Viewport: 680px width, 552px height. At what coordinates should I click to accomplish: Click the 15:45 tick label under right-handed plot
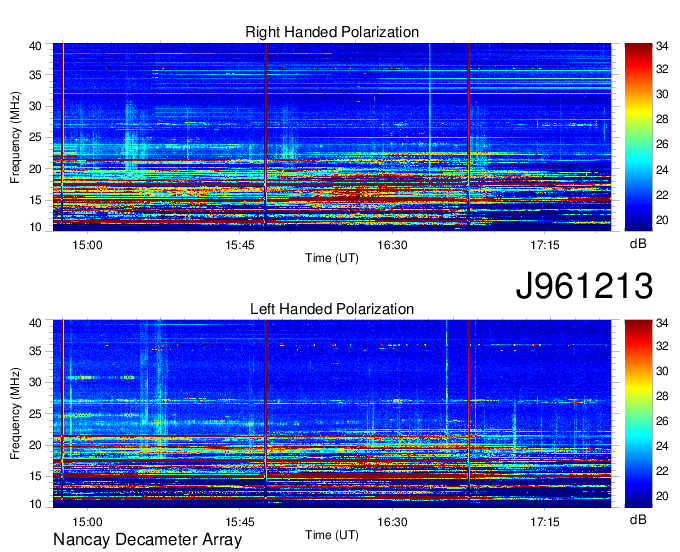tap(240, 245)
